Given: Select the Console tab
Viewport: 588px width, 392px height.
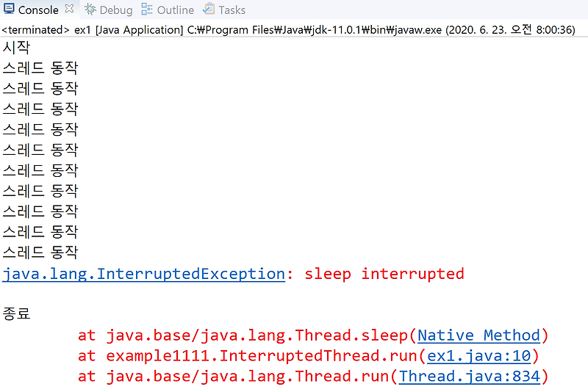Looking at the screenshot, I should click(38, 10).
